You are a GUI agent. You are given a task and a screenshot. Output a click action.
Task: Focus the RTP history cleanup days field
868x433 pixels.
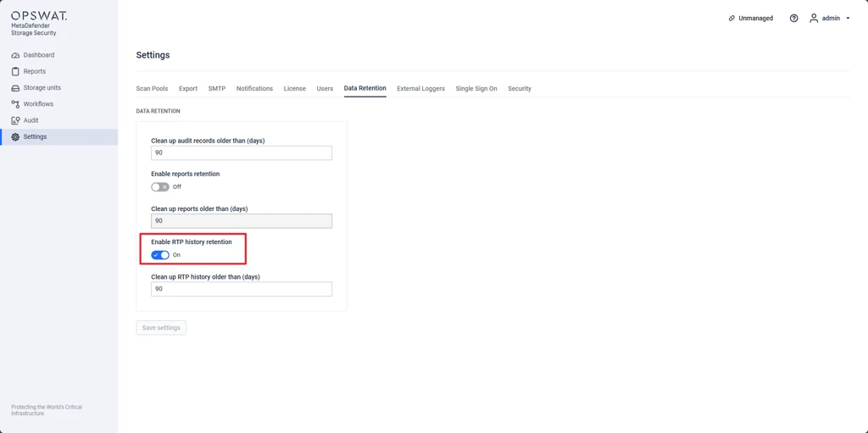pos(242,289)
